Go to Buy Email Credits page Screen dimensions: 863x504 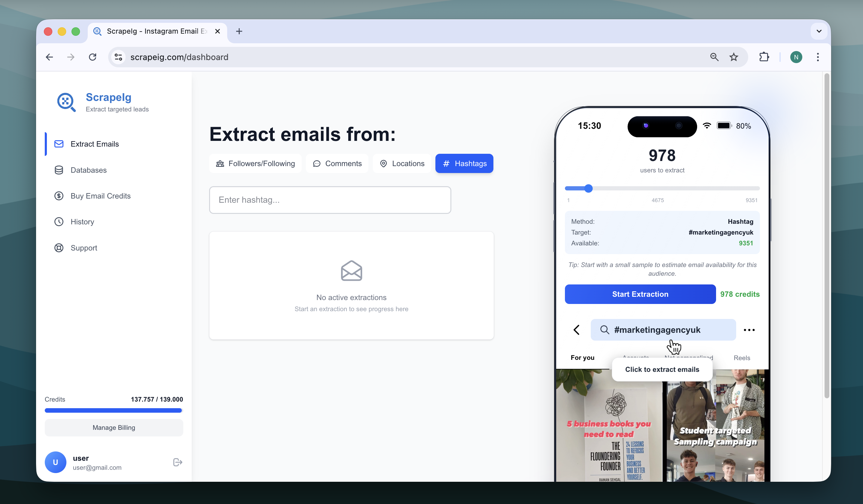pos(100,196)
